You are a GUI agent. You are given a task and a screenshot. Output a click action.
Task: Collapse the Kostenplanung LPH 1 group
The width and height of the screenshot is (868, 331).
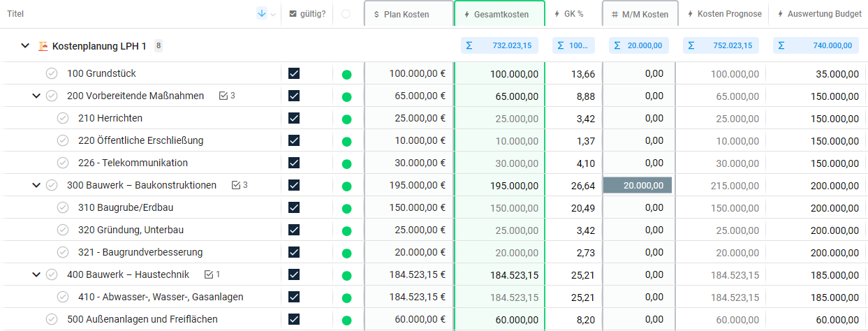25,46
